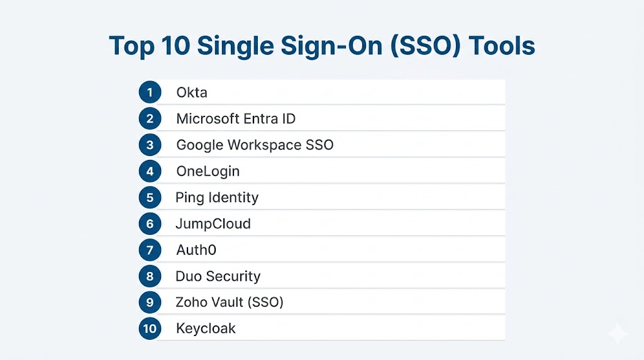Click the number 8 circle badge
The image size is (644, 360).
[150, 276]
